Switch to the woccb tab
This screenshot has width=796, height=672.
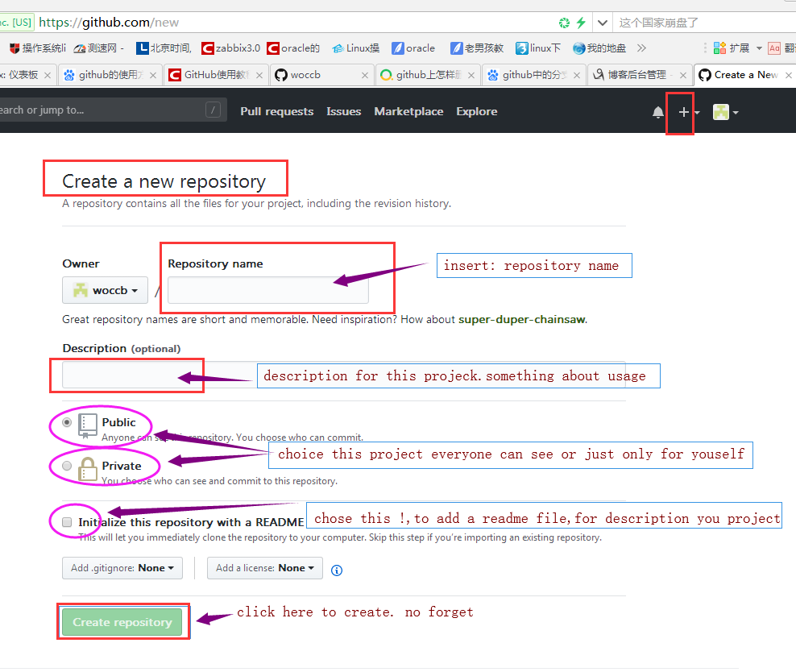321,75
